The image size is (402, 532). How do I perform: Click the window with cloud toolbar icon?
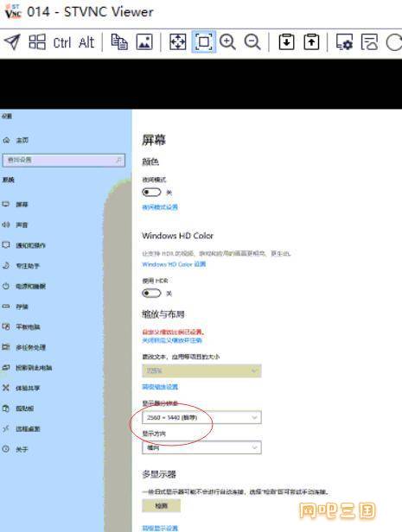pyautogui.click(x=369, y=42)
